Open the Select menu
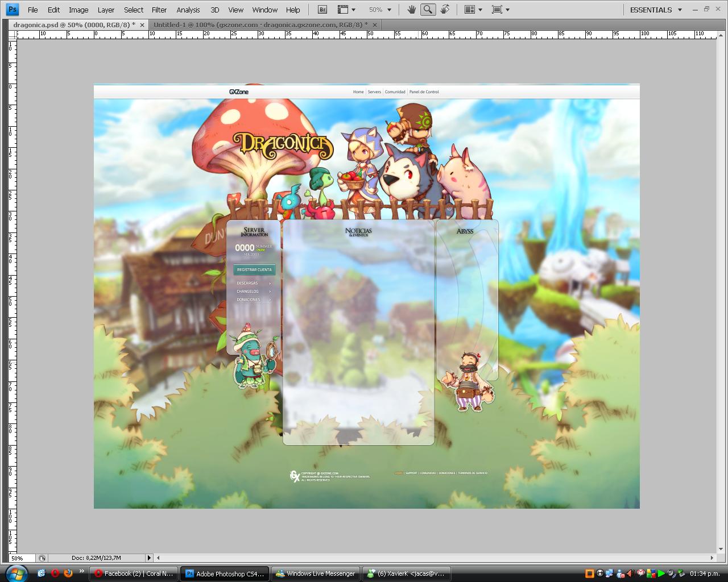Image resolution: width=728 pixels, height=582 pixels. [134, 10]
